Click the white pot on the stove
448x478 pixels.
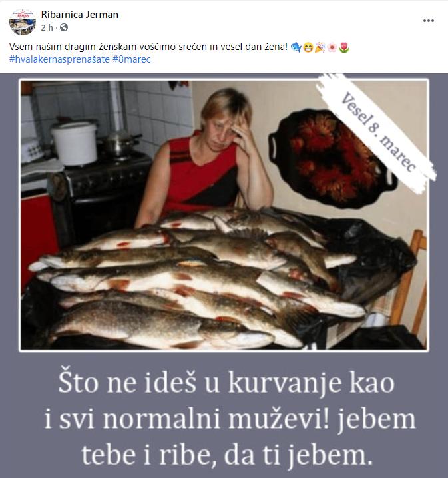tap(75, 143)
